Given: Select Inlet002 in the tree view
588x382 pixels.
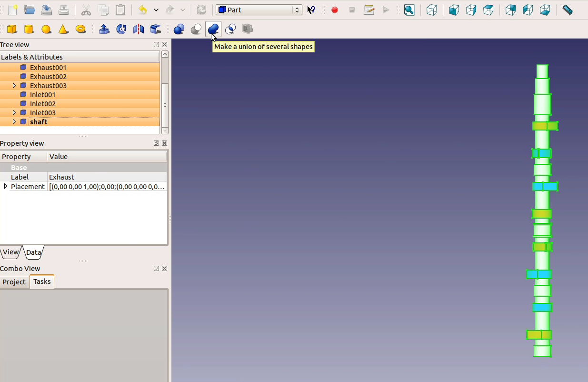Looking at the screenshot, I should [x=42, y=103].
